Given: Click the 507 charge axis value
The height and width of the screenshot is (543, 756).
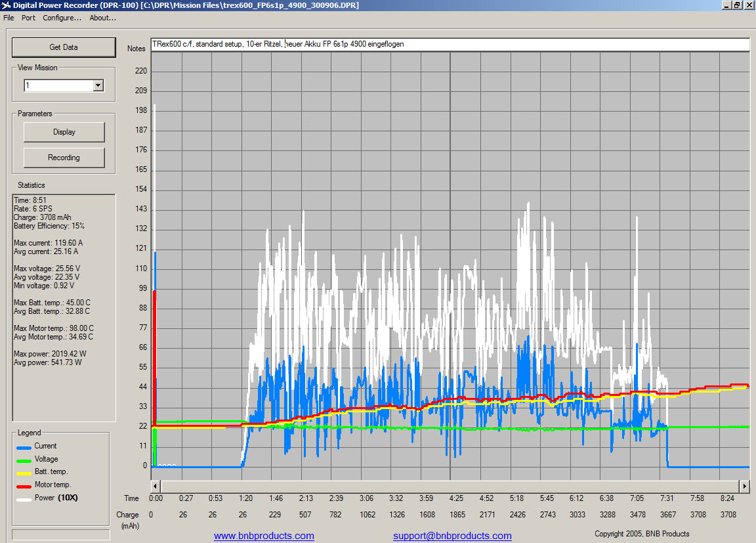Looking at the screenshot, I should point(305,515).
